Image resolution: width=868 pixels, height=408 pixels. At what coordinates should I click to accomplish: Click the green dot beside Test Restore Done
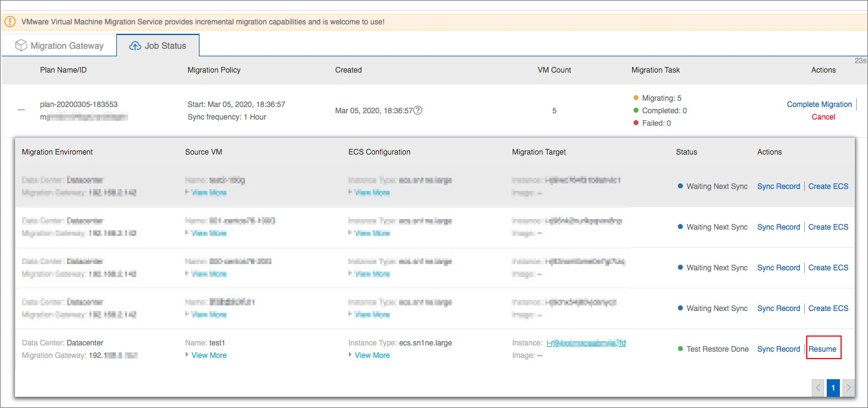(x=680, y=349)
